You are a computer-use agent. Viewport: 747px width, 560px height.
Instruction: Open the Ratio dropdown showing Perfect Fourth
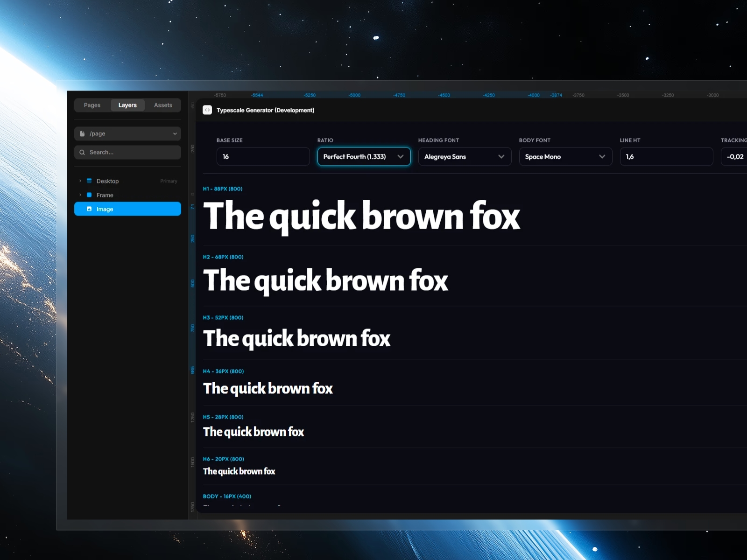364,156
